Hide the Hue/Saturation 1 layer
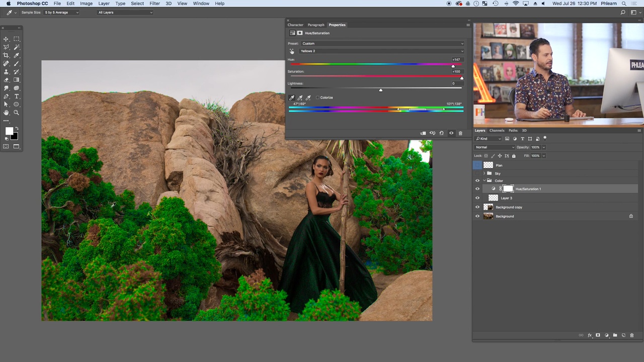This screenshot has width=644, height=362. point(477,189)
